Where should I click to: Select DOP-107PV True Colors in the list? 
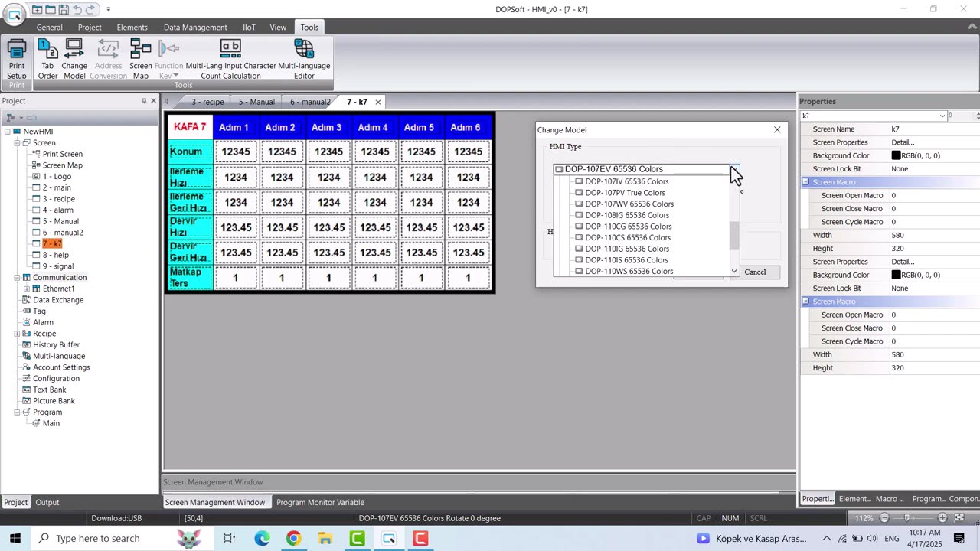625,193
